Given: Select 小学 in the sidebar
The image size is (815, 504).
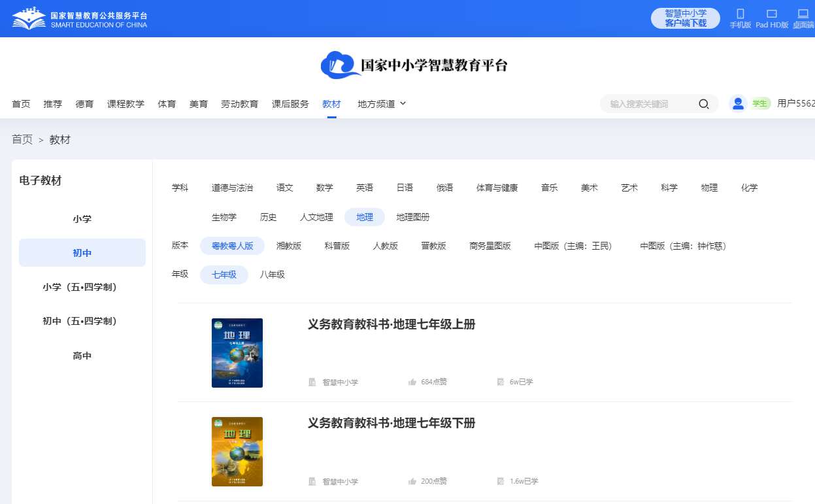Looking at the screenshot, I should pos(82,218).
